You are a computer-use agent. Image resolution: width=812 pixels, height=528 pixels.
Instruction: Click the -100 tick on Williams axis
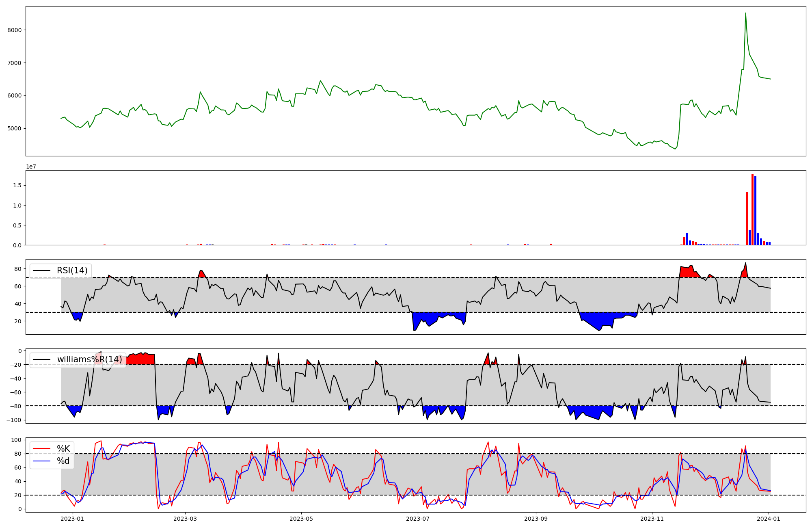click(14, 420)
